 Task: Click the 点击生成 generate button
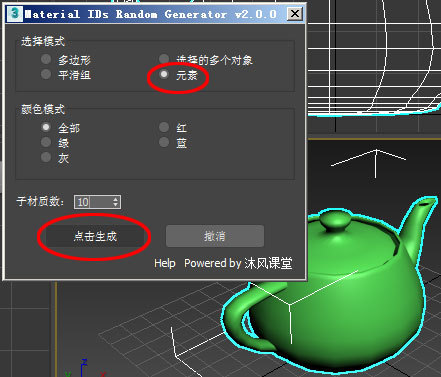(x=95, y=236)
